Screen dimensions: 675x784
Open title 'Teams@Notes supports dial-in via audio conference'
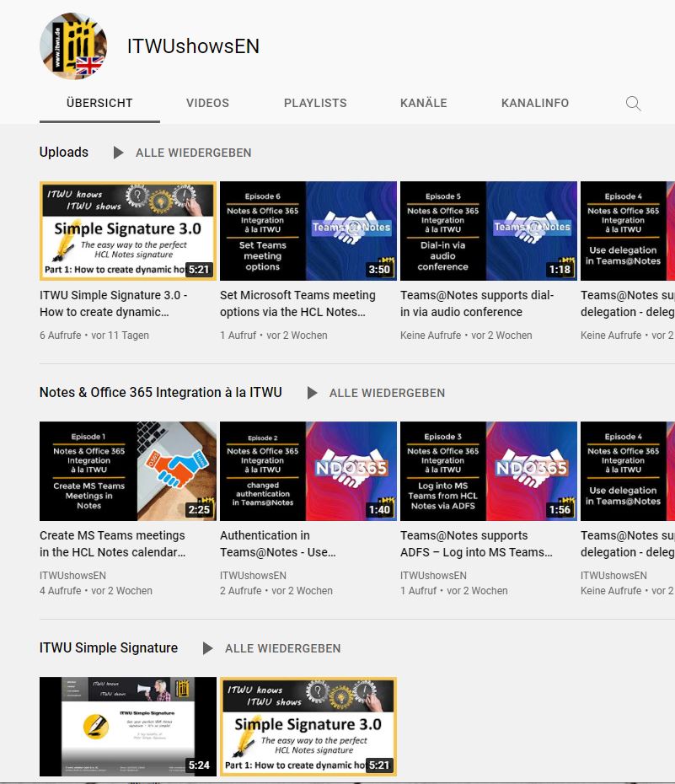(x=477, y=303)
